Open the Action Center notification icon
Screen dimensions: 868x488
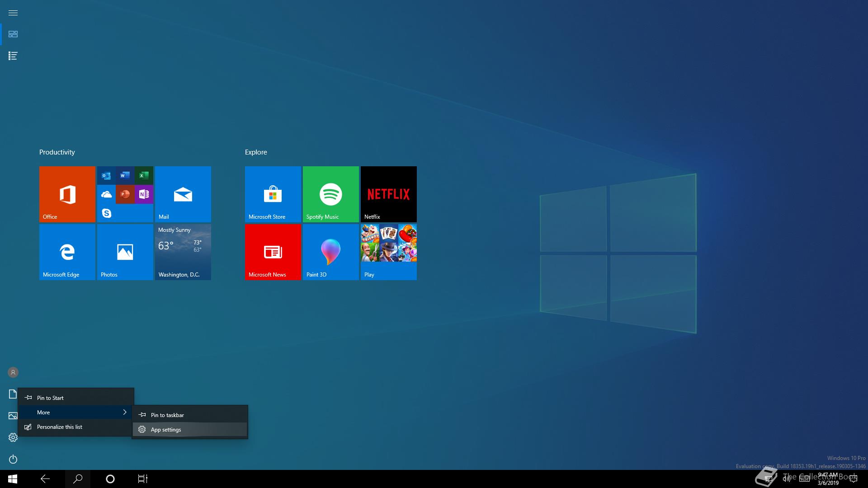pyautogui.click(x=854, y=479)
